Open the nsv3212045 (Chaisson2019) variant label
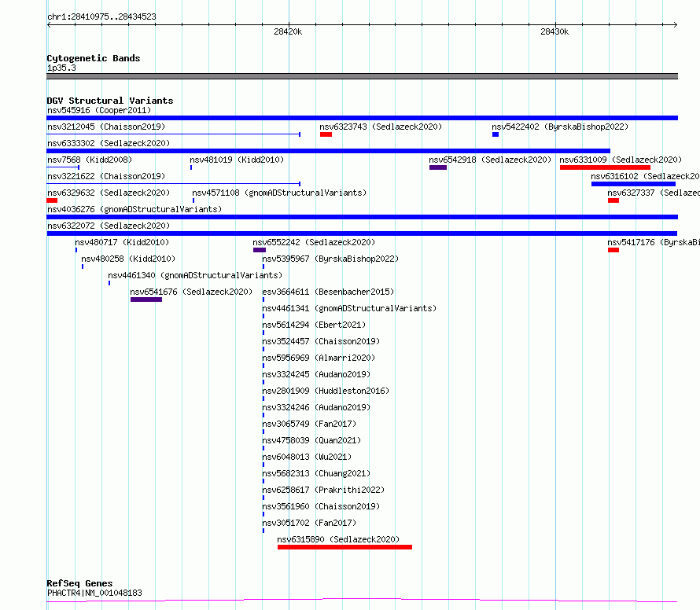The height and width of the screenshot is (610, 700). point(106,127)
